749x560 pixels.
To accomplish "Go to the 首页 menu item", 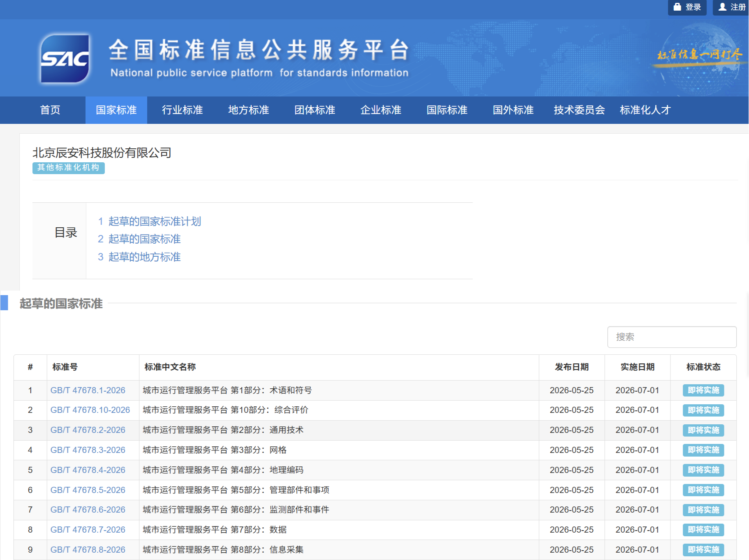I will click(50, 110).
